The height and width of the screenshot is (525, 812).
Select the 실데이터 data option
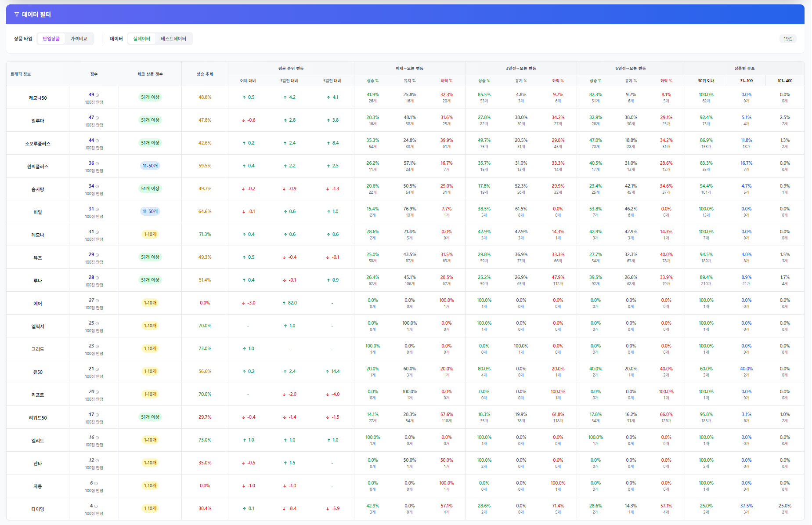point(142,39)
